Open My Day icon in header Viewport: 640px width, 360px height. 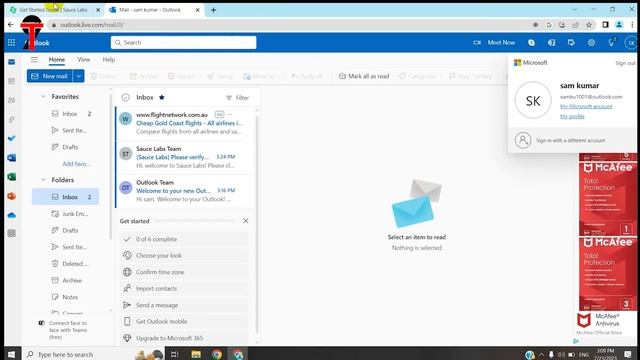571,42
